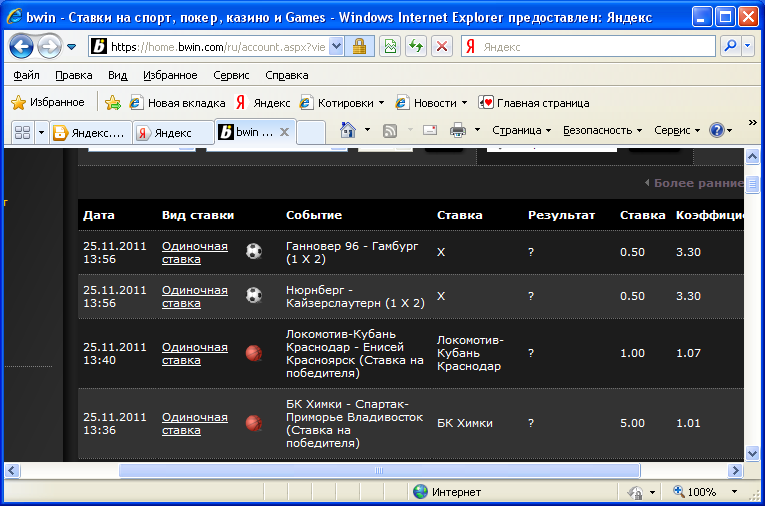This screenshot has width=765, height=506.
Task: Open the Справка menu
Action: [287, 75]
